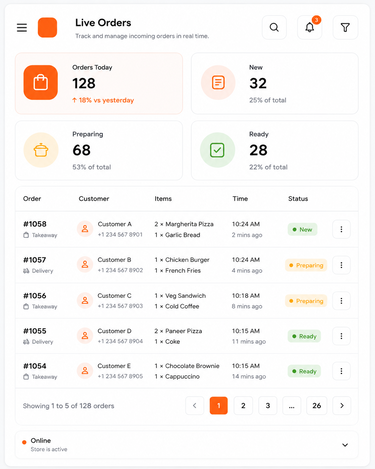Screen dimensions: 375x469
Task: Click the Live Orders page title
Action: click(x=103, y=23)
